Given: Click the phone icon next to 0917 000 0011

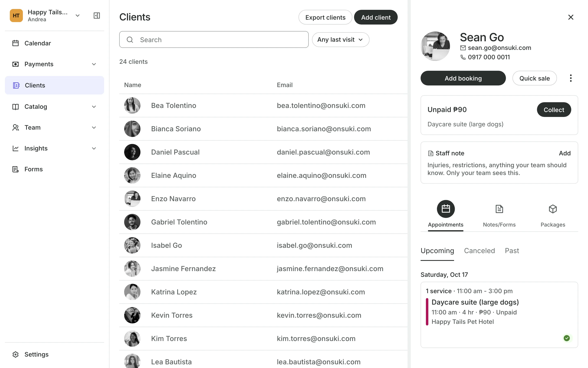Looking at the screenshot, I should [x=463, y=57].
